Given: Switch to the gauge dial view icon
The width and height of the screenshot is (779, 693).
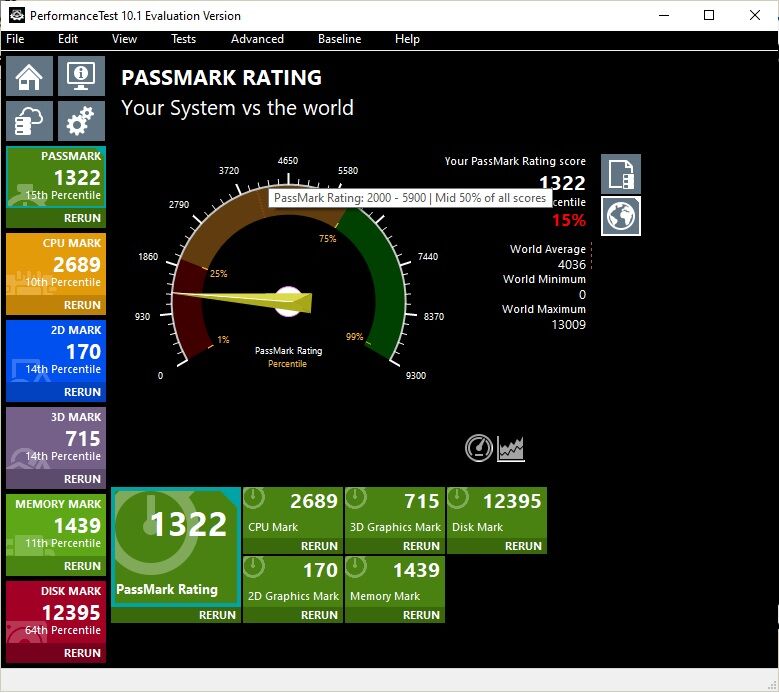Looking at the screenshot, I should pos(479,448).
